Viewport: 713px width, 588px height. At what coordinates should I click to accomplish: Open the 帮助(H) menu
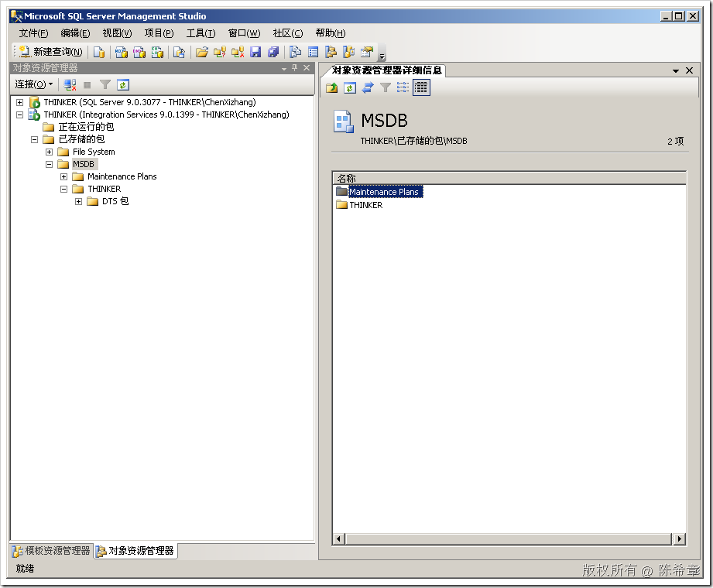(331, 33)
